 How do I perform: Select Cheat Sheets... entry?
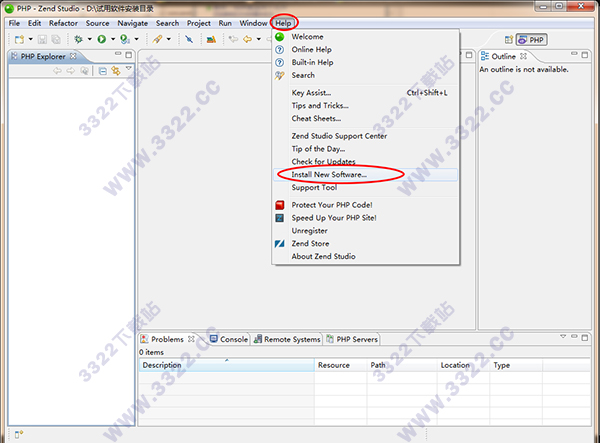click(365, 119)
